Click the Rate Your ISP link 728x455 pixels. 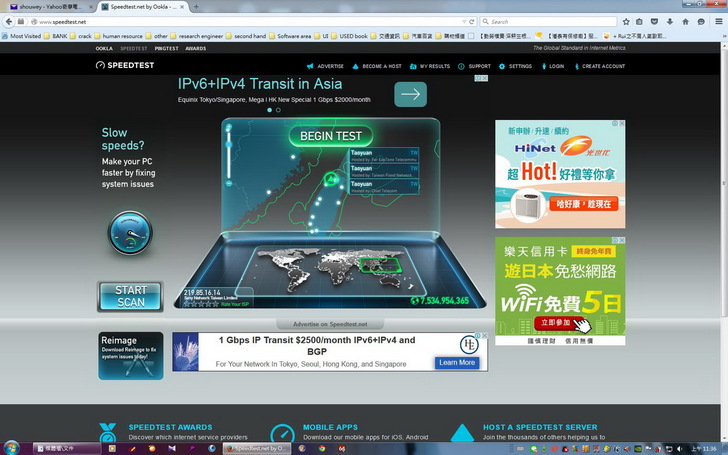click(x=235, y=304)
